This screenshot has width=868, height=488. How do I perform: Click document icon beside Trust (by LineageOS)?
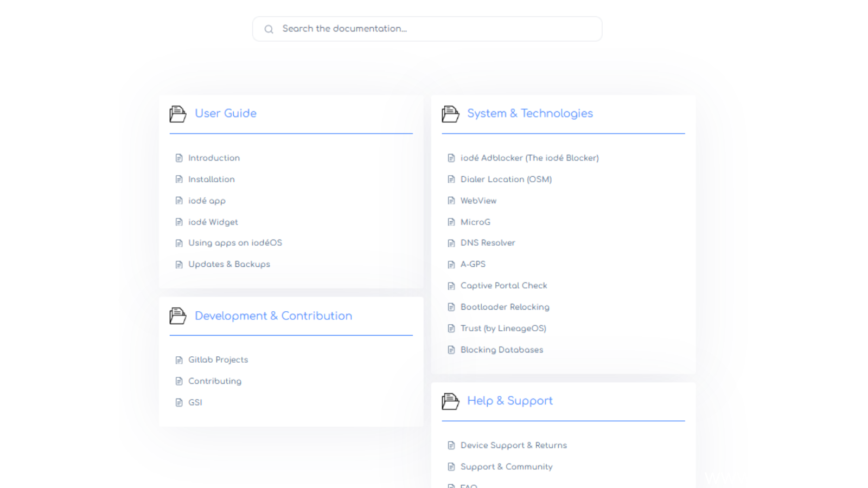pyautogui.click(x=451, y=329)
